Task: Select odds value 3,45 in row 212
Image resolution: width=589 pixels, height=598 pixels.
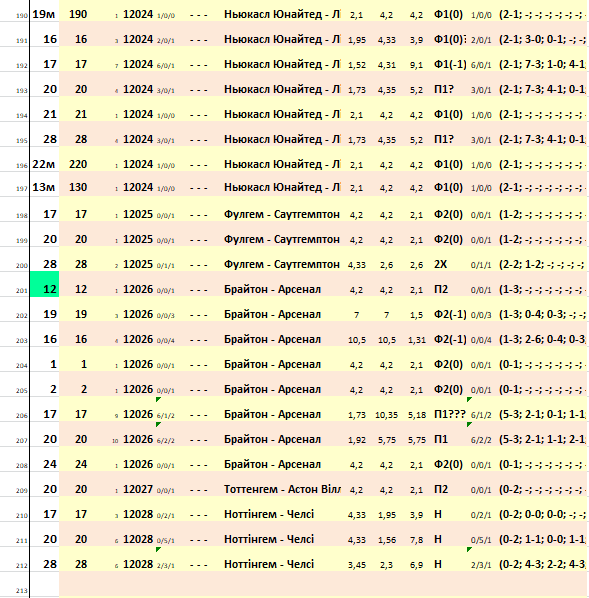Action: pyautogui.click(x=357, y=565)
